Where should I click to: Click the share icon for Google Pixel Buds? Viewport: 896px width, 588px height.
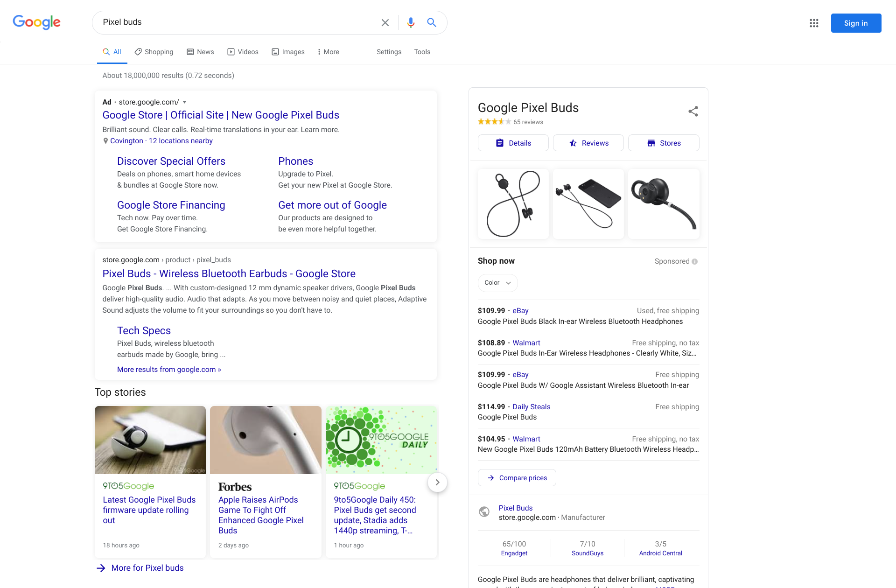tap(693, 111)
